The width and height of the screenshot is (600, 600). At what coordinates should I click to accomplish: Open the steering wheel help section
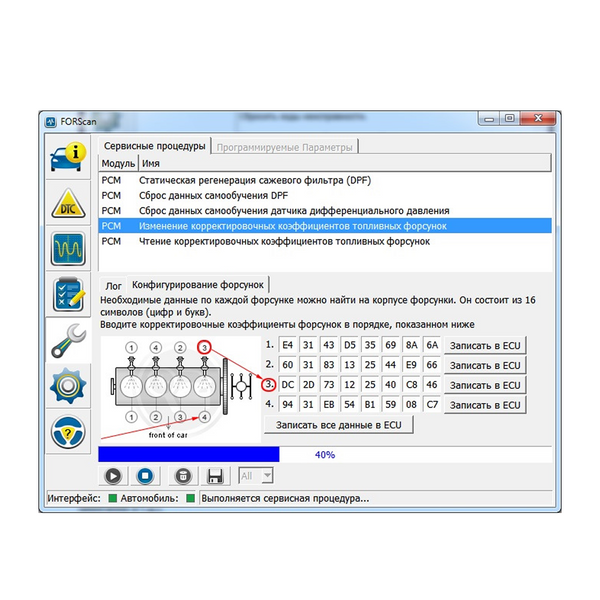pyautogui.click(x=68, y=432)
